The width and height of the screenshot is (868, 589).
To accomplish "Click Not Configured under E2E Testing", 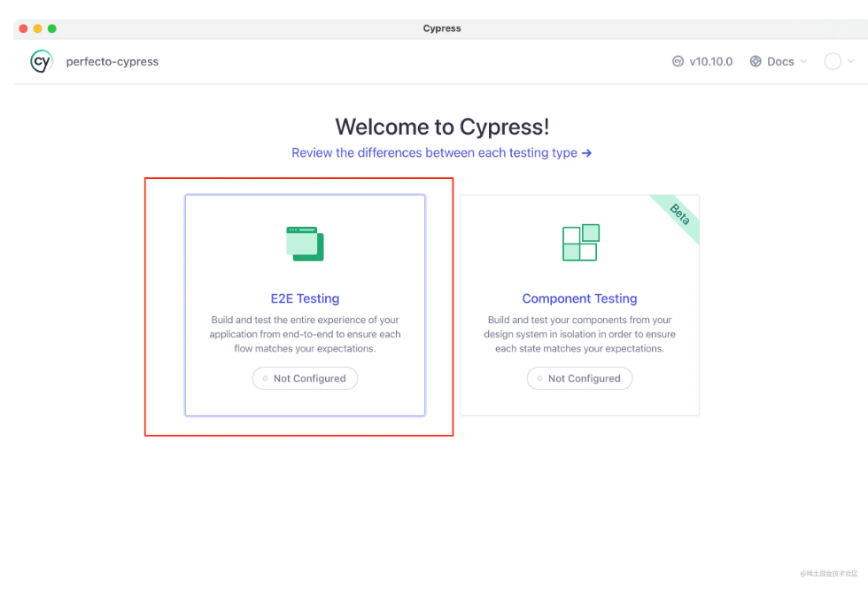I will tap(305, 378).
